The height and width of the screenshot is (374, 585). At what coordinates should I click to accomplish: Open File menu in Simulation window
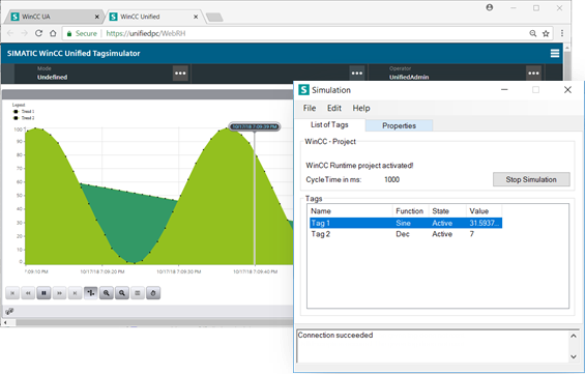(x=309, y=108)
